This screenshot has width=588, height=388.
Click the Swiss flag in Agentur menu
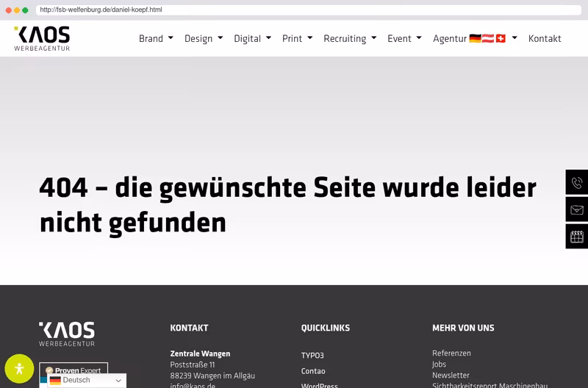501,38
